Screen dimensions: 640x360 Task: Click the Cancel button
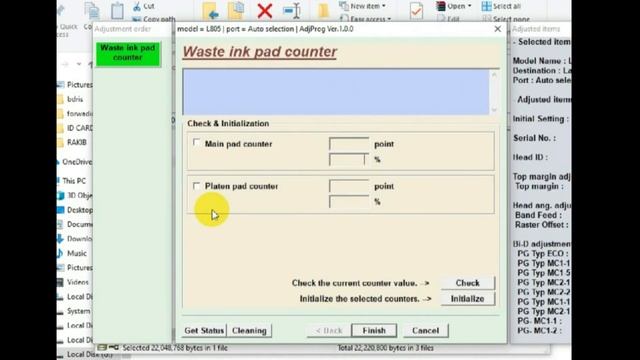[x=425, y=331]
